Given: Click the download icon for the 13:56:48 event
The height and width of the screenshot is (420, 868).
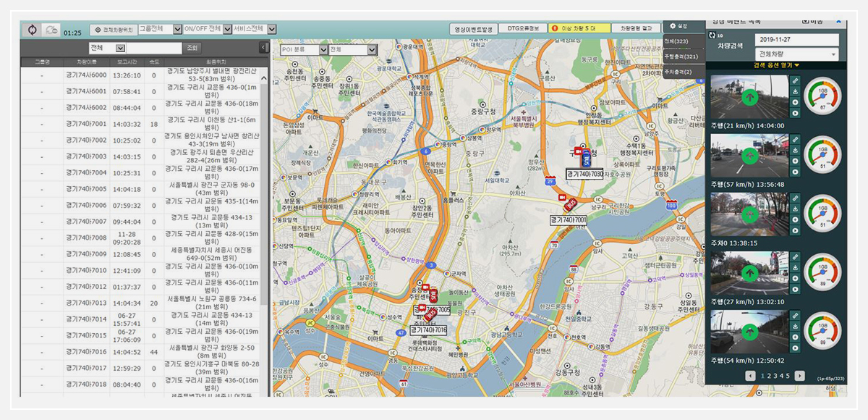Looking at the screenshot, I should pos(795,150).
